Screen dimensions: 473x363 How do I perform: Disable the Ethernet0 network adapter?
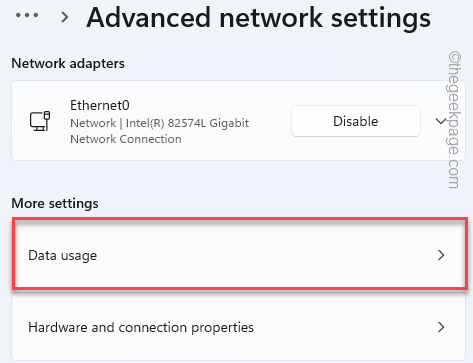coord(356,121)
